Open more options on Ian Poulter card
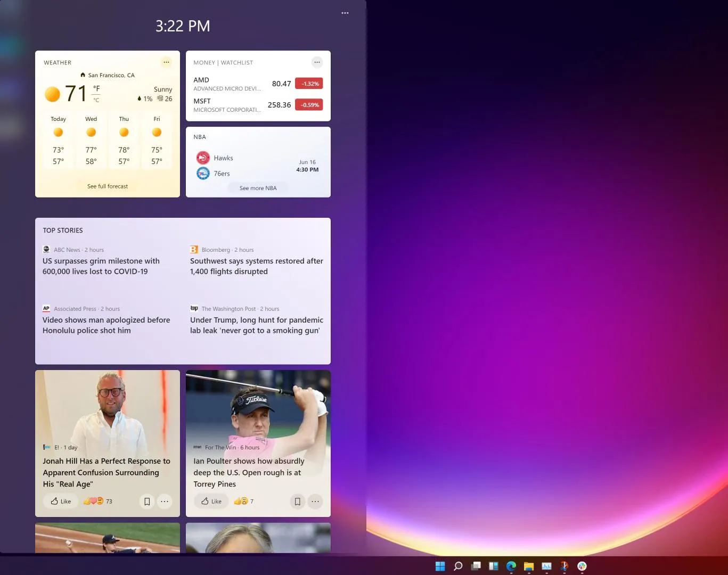728x575 pixels. point(315,501)
